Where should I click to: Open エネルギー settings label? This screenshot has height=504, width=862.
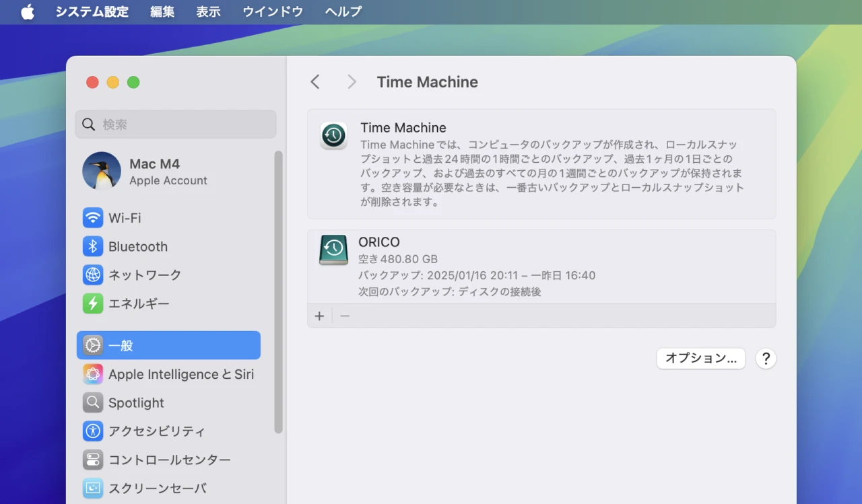(x=139, y=303)
